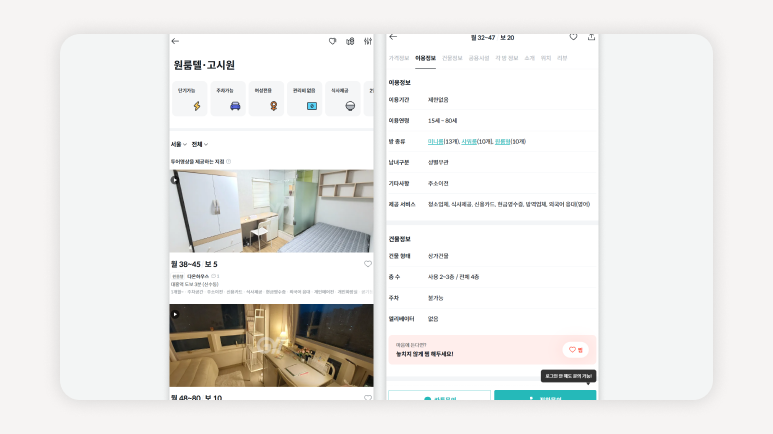Viewport: 773px width, 434px height.
Task: Open the white wardrobe room photo
Action: click(x=272, y=211)
